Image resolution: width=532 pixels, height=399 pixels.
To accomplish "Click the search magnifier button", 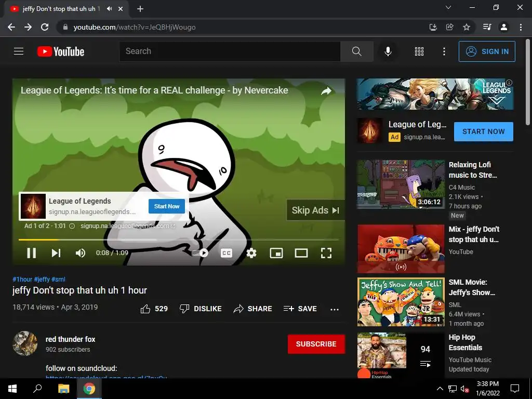I will [x=356, y=51].
